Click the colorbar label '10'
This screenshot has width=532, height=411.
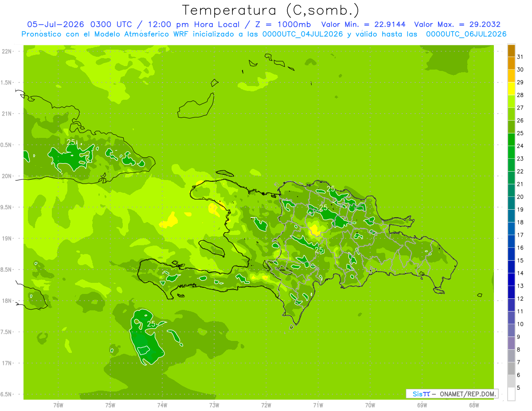point(520,324)
